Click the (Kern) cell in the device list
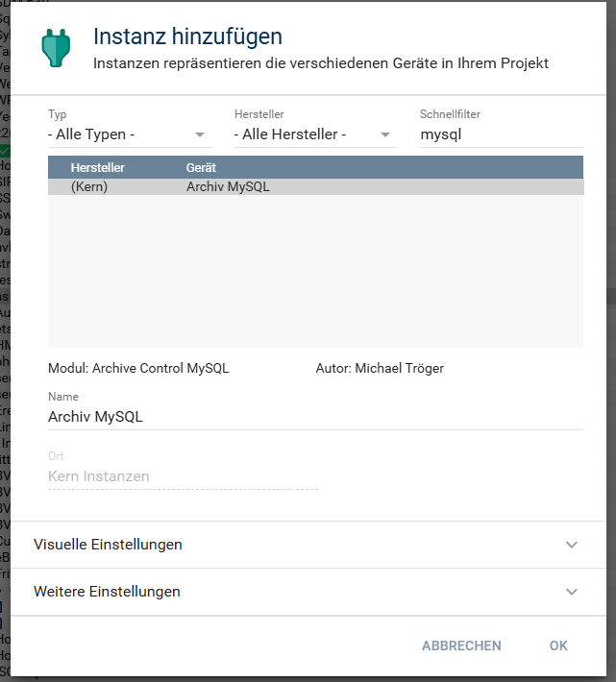Screen dimensions: 616x682 [x=89, y=187]
